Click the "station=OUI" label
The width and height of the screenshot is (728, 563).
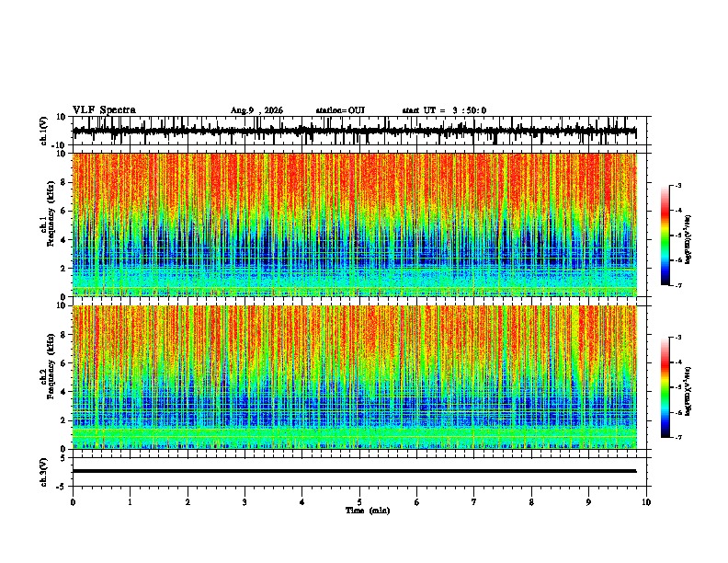click(x=340, y=110)
